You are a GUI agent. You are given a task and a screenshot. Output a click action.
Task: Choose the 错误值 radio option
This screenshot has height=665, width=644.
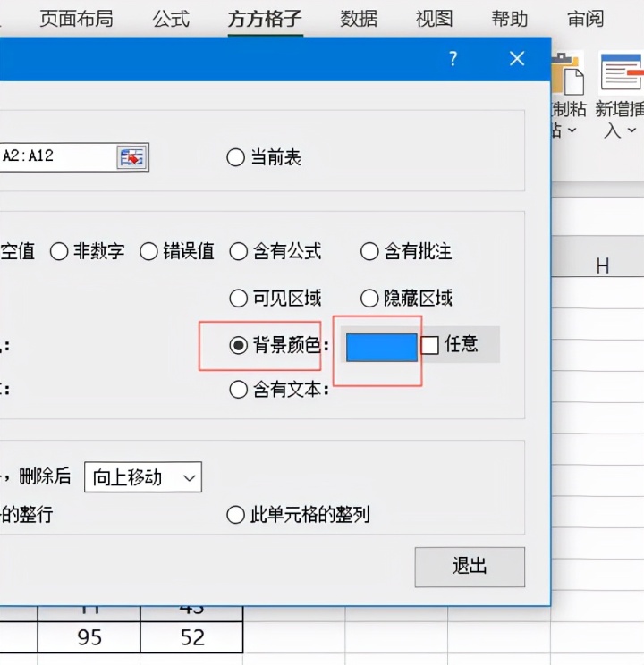(x=177, y=251)
